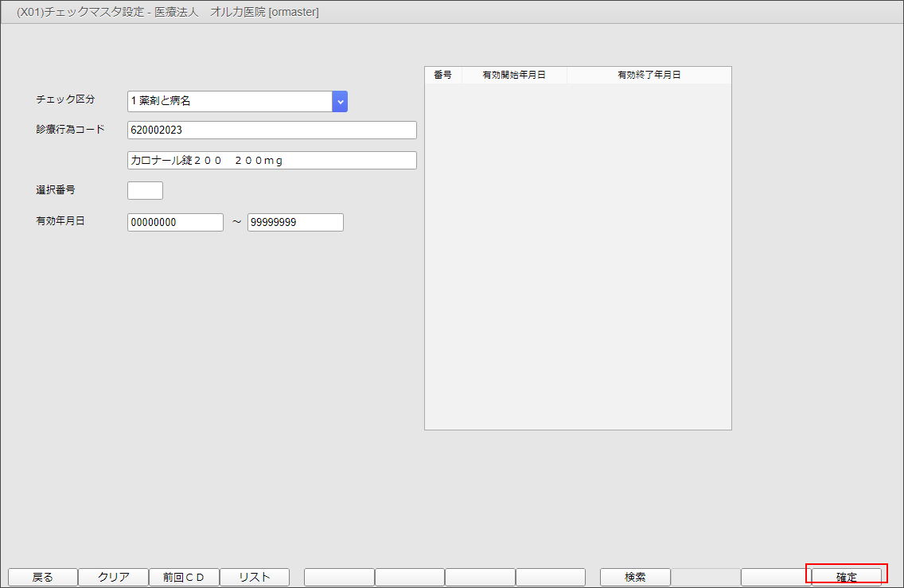Click the 有効年月日 start date field 00000000

click(x=175, y=223)
